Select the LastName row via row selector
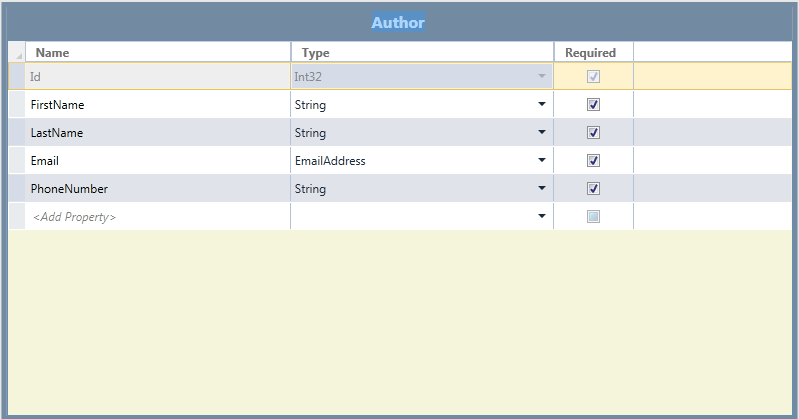The height and width of the screenshot is (419, 799). point(17,132)
